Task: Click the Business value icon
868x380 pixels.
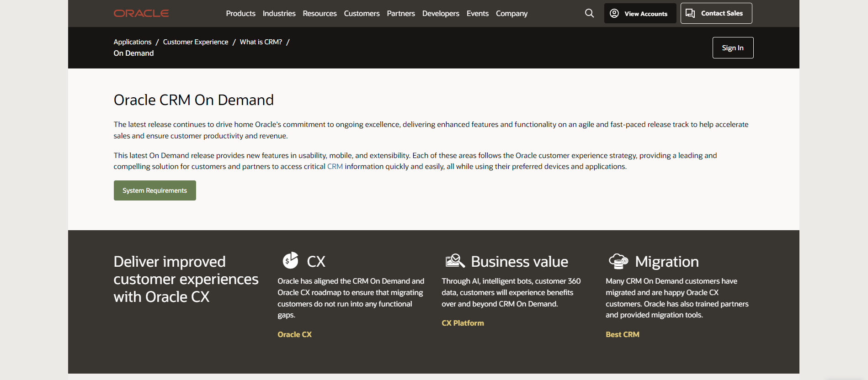Action: (x=455, y=261)
